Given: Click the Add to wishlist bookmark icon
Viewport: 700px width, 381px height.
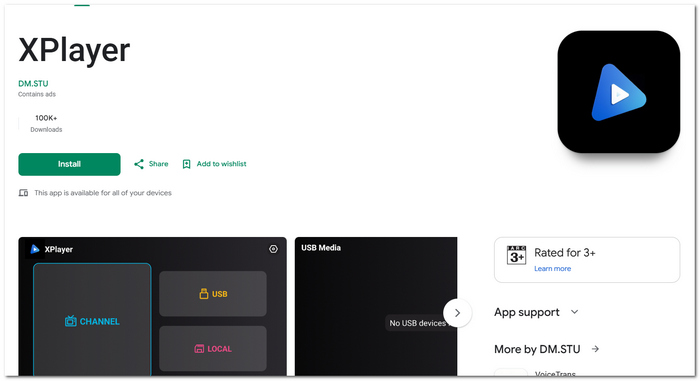Looking at the screenshot, I should pos(187,164).
